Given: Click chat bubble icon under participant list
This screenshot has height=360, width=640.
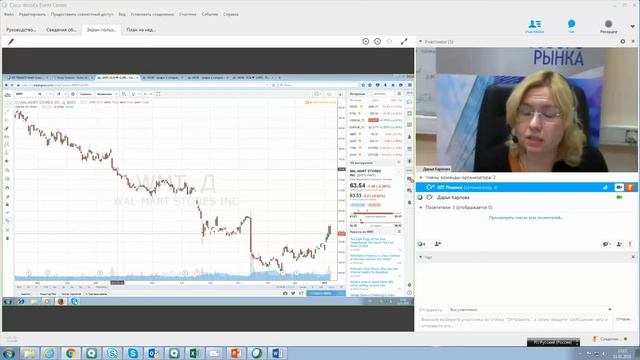Looking at the screenshot, I should pos(606,244).
